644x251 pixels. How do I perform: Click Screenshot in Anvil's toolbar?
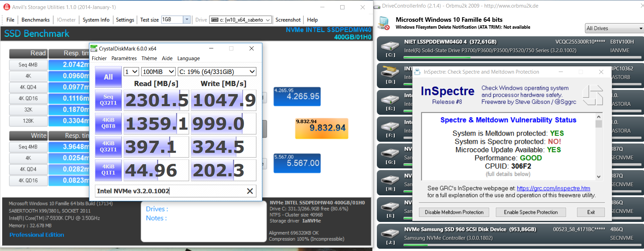click(288, 20)
